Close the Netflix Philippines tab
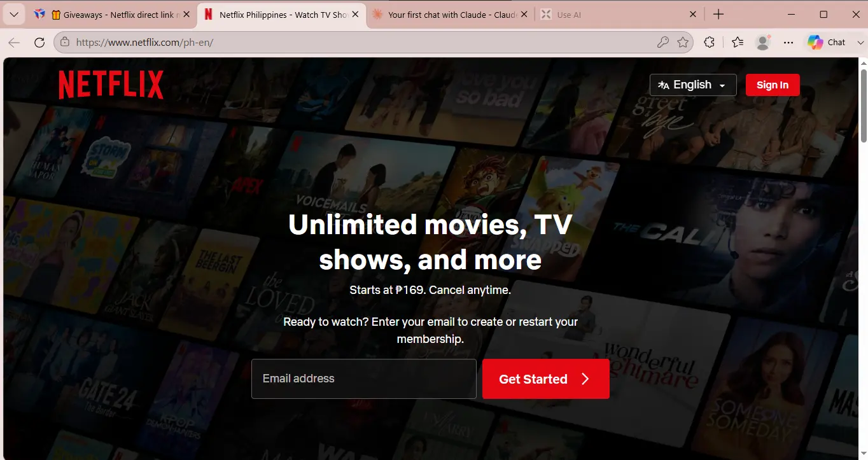This screenshot has height=460, width=868. pyautogui.click(x=356, y=15)
